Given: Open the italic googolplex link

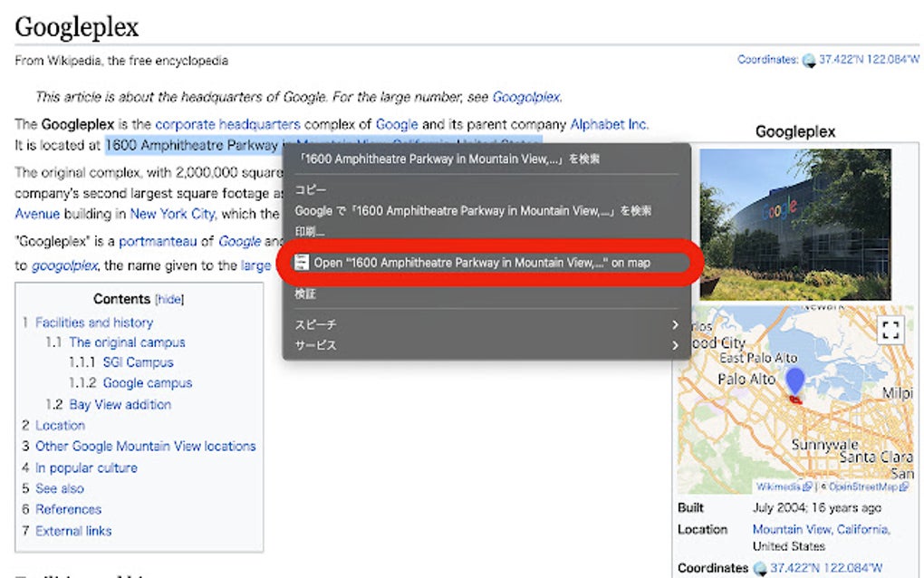Looking at the screenshot, I should pos(64,265).
